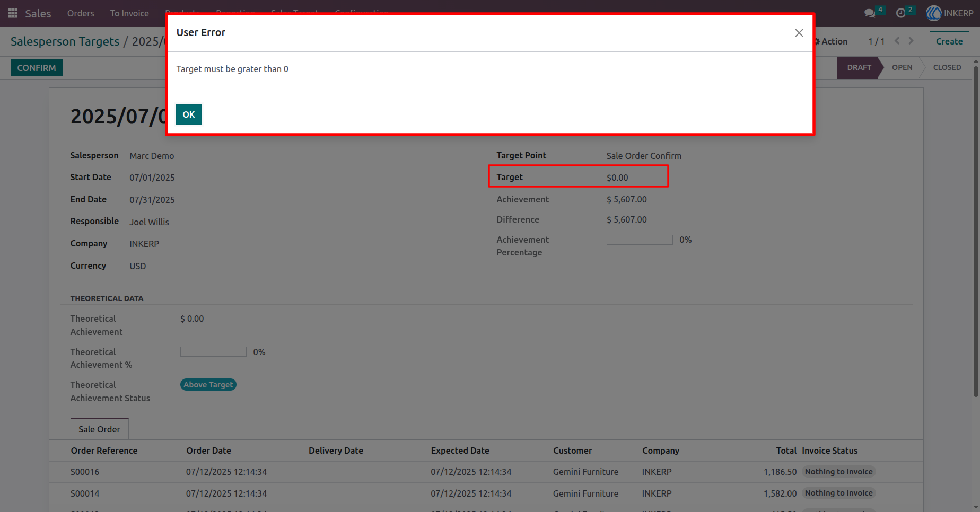Click the CONFIRM button

[37, 68]
